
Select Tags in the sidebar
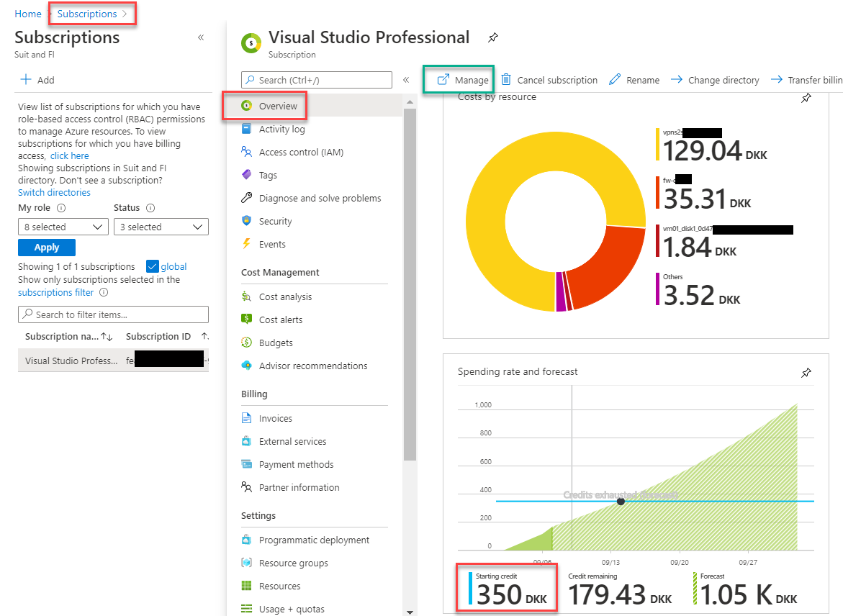267,175
